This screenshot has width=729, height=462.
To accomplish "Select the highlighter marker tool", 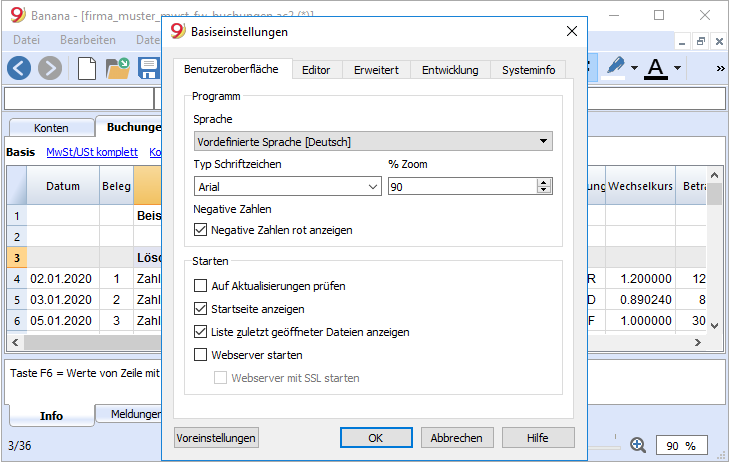I will coord(616,67).
